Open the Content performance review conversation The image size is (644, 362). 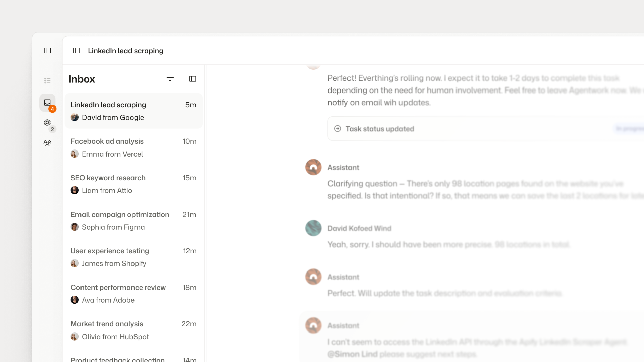click(133, 294)
